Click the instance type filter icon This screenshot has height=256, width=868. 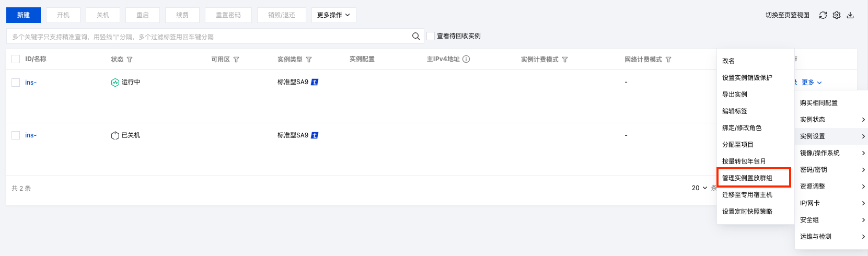[309, 60]
